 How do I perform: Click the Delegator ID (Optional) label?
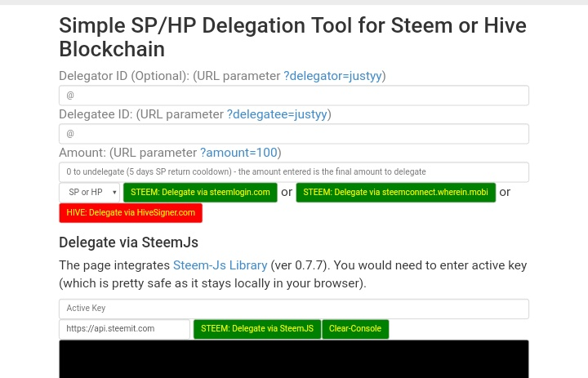[x=123, y=76]
